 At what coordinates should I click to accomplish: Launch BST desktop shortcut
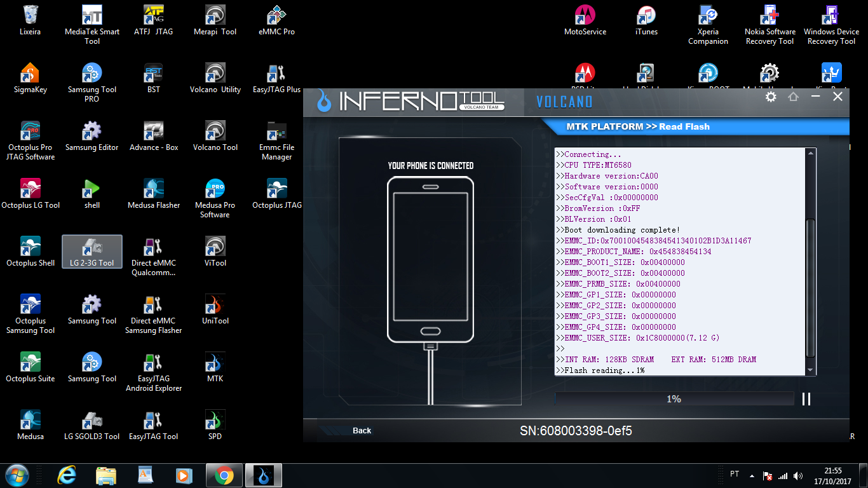[x=153, y=78]
